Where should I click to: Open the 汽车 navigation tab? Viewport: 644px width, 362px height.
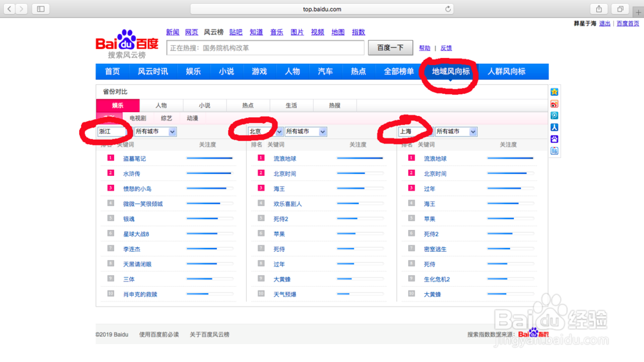325,71
